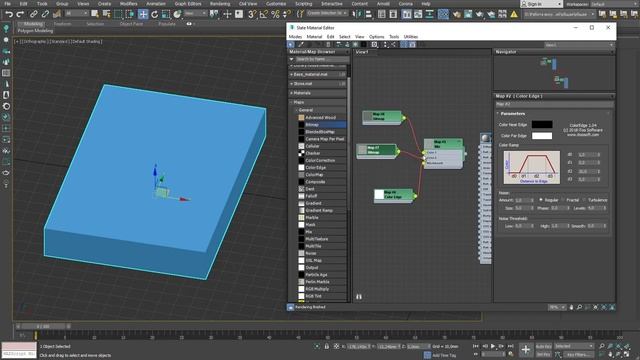
Task: Toggle the Set Key mode button
Action: (x=543, y=354)
